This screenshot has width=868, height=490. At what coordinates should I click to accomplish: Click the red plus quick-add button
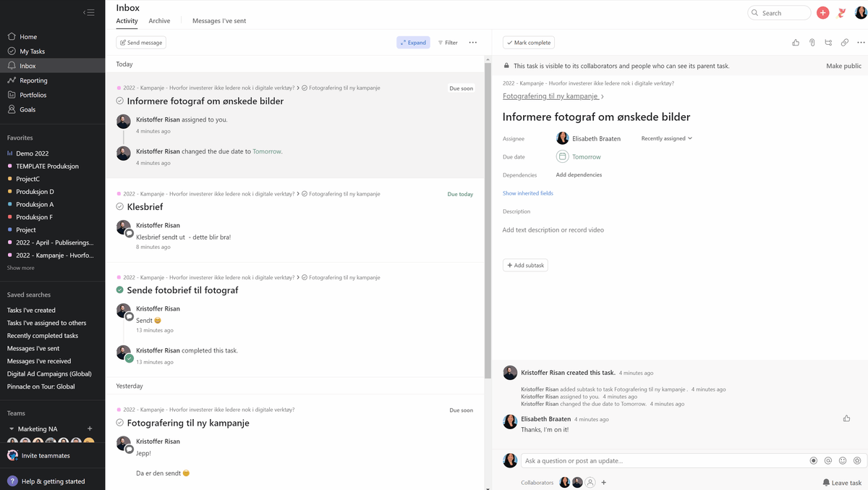[822, 13]
